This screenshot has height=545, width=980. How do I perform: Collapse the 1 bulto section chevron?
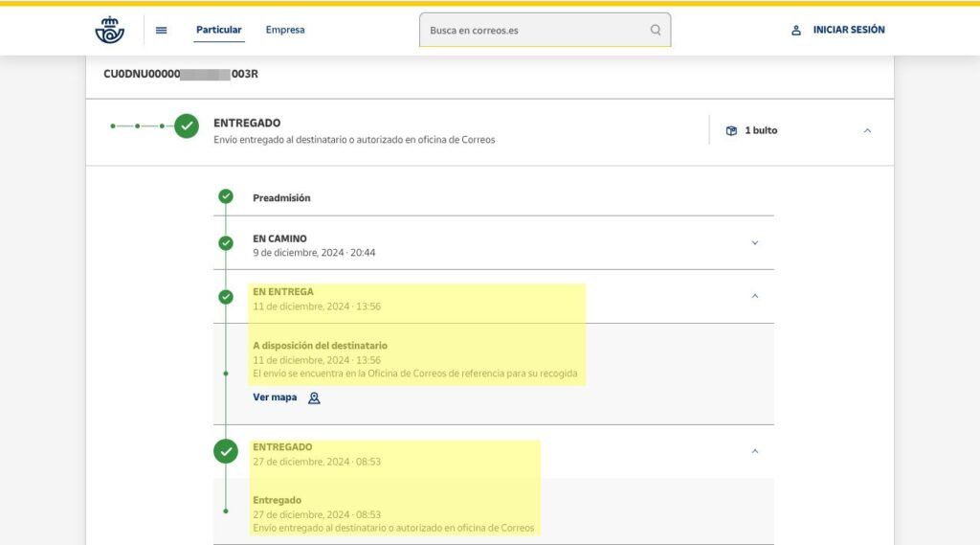tap(867, 131)
